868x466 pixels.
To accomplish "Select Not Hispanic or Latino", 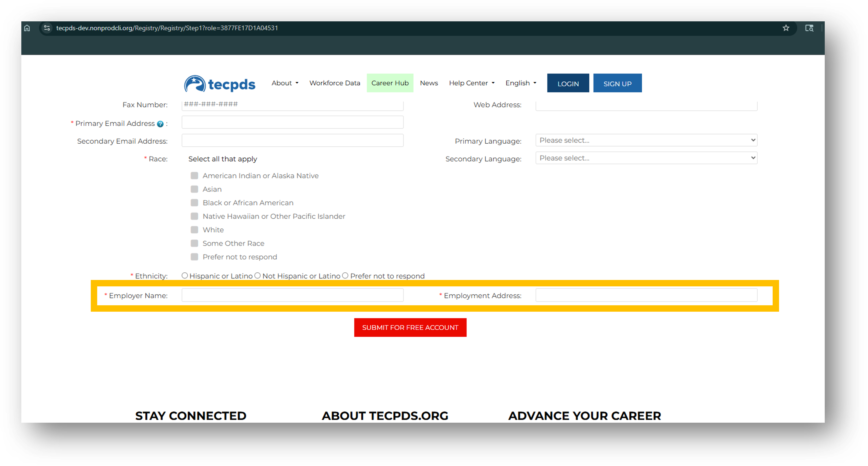I will (257, 275).
